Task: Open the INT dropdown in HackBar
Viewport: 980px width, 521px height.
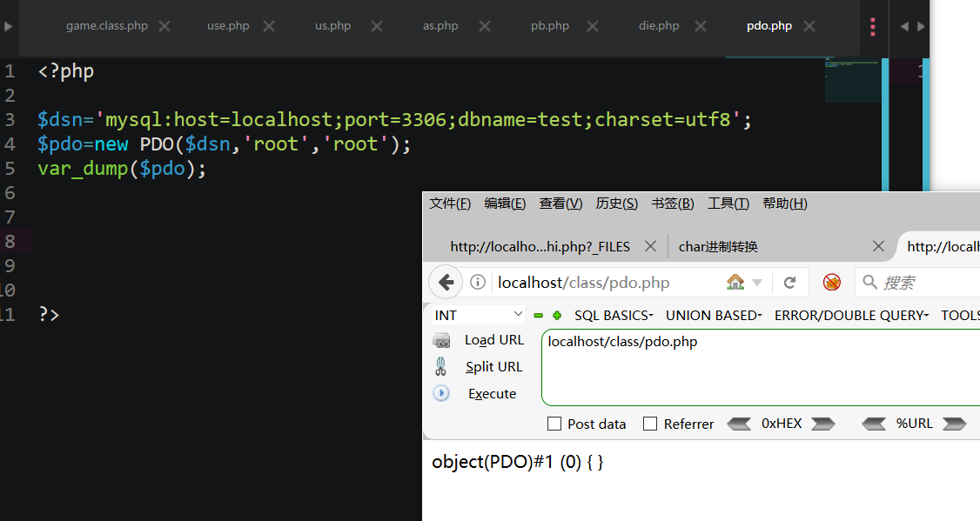Action: 478,315
